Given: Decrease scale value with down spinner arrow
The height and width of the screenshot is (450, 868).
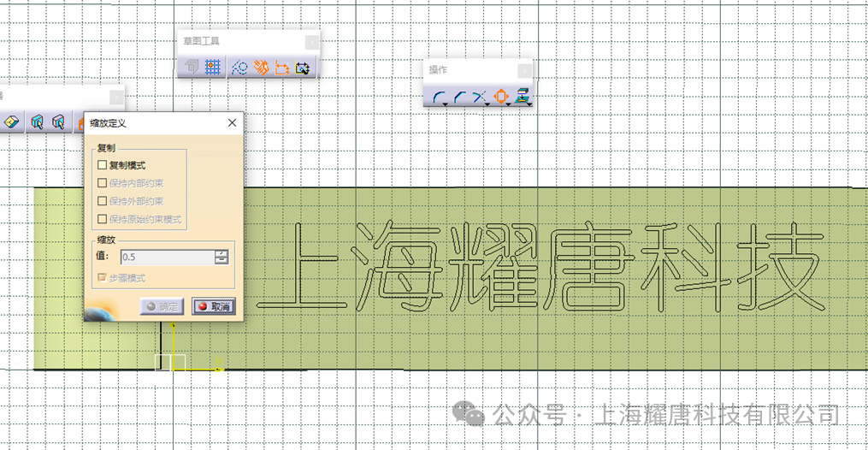Looking at the screenshot, I should [221, 260].
